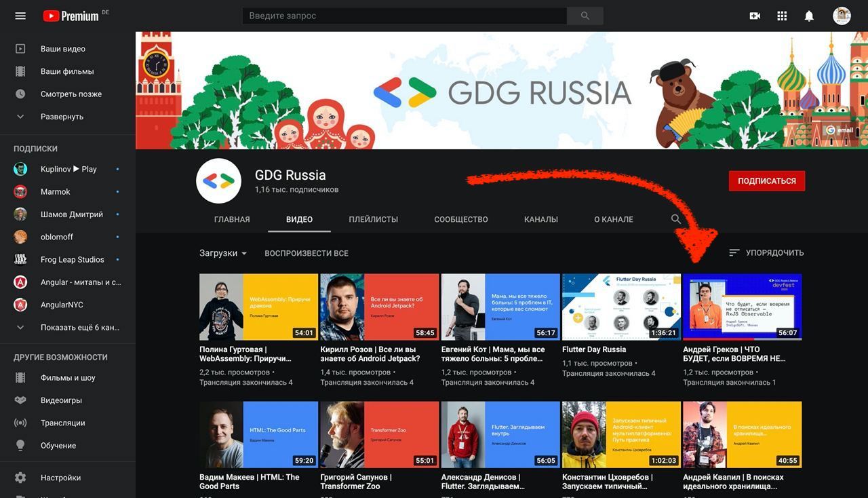This screenshot has width=868, height=498.
Task: Open Ваши фильмы in sidebar
Action: (x=68, y=71)
